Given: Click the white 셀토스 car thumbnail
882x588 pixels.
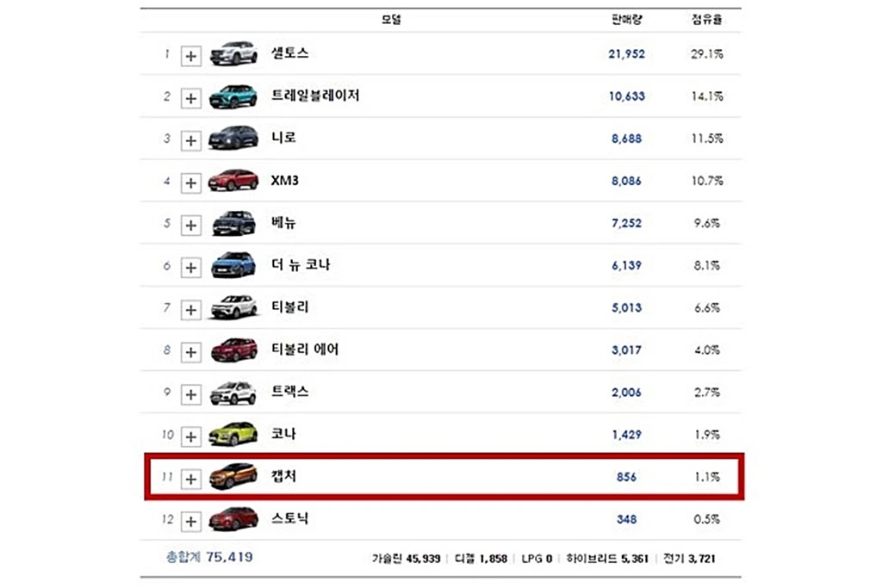Looking at the screenshot, I should pyautogui.click(x=233, y=53).
